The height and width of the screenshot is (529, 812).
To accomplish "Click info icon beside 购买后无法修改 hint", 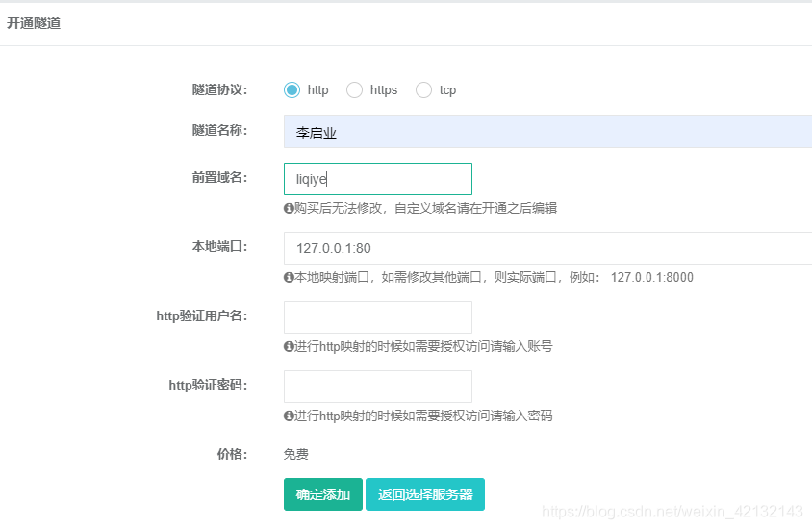I will (289, 208).
